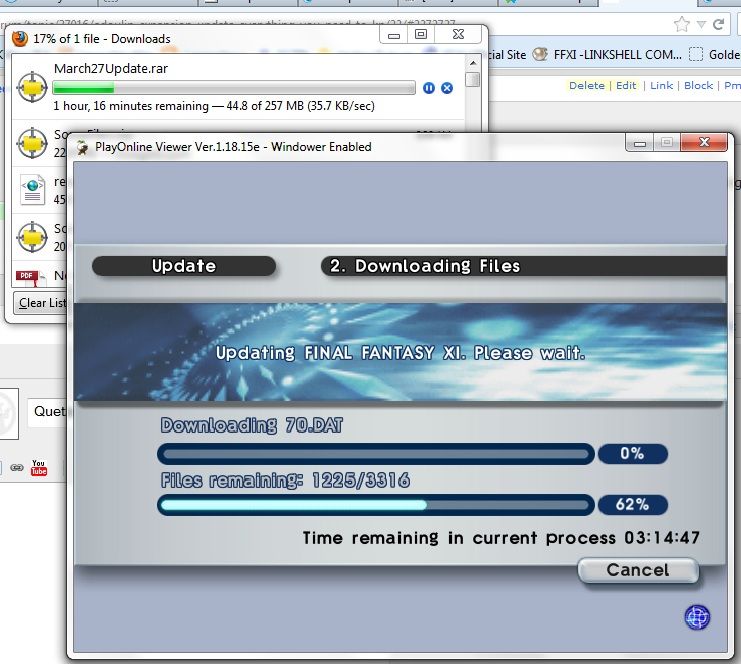This screenshot has width=741, height=664.
Task: Open the browser star dropdown arrow
Action: [x=704, y=24]
